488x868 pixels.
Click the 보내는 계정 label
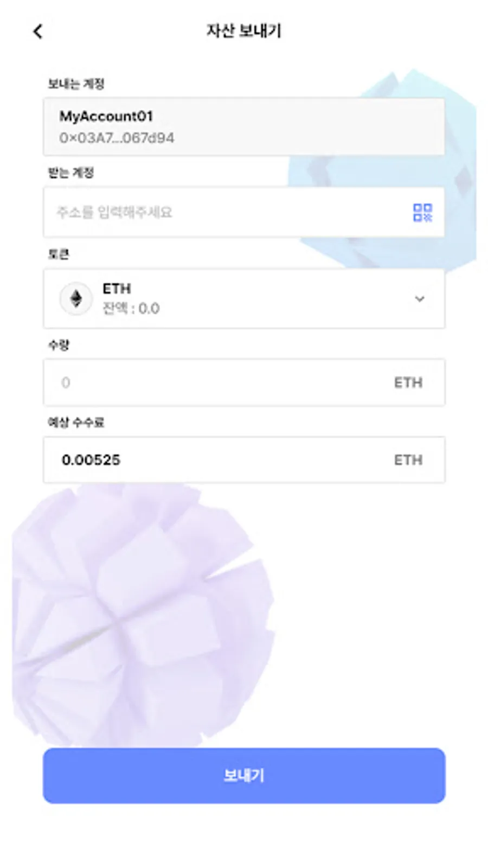76,84
